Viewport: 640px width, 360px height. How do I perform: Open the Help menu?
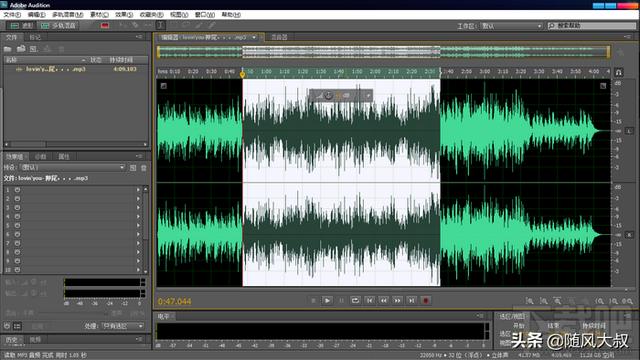coord(231,15)
